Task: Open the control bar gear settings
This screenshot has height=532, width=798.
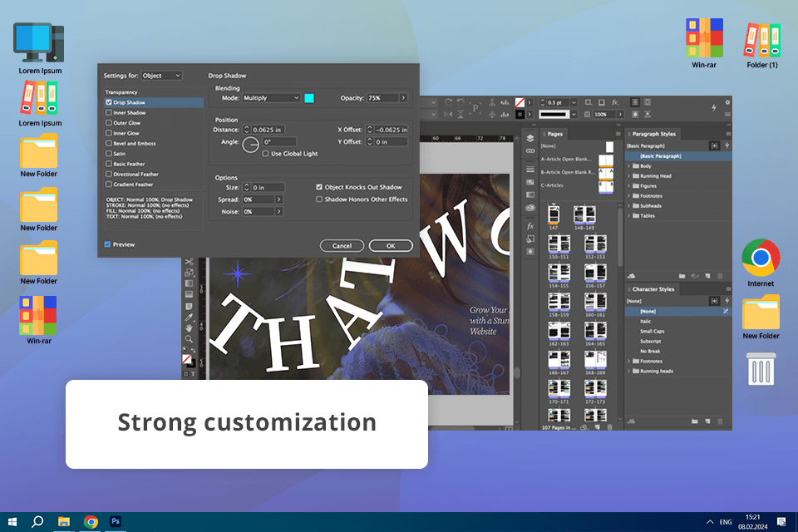Action: (x=727, y=102)
